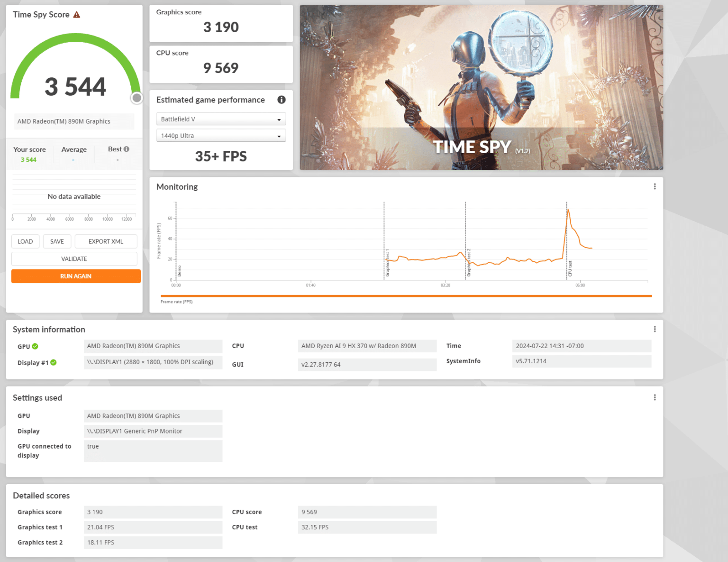Click the green Display #1 verified checkmark
The width and height of the screenshot is (728, 562).
click(x=54, y=362)
